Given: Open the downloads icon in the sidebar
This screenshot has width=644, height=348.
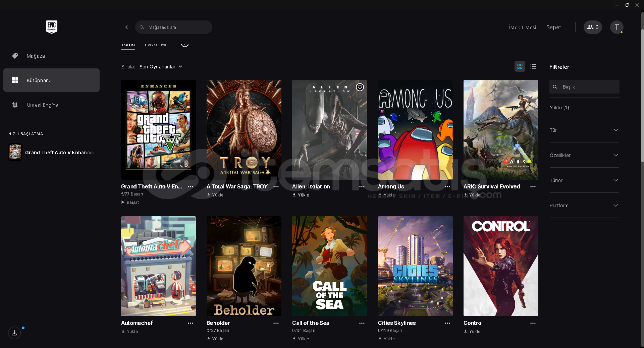Looking at the screenshot, I should (14, 333).
